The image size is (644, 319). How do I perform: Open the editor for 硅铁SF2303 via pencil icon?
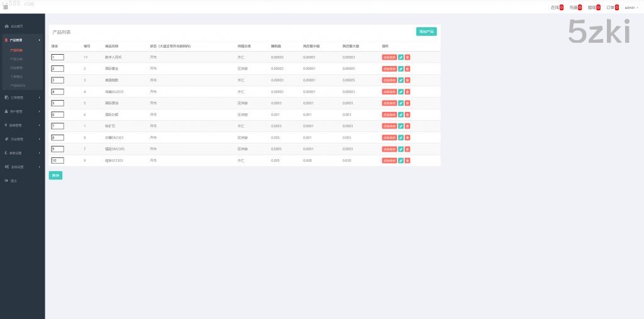click(401, 160)
